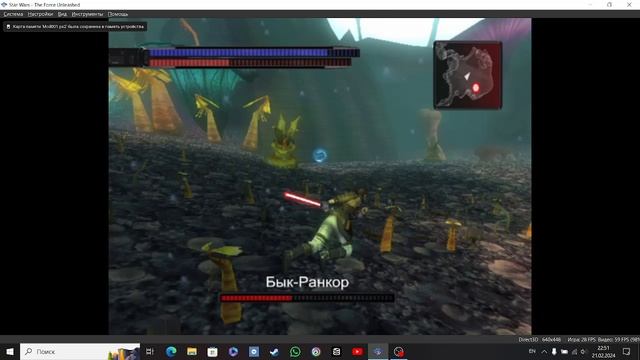Viewport: 640px width, 360px height.
Task: Click the battery tray icon
Action: point(564,351)
